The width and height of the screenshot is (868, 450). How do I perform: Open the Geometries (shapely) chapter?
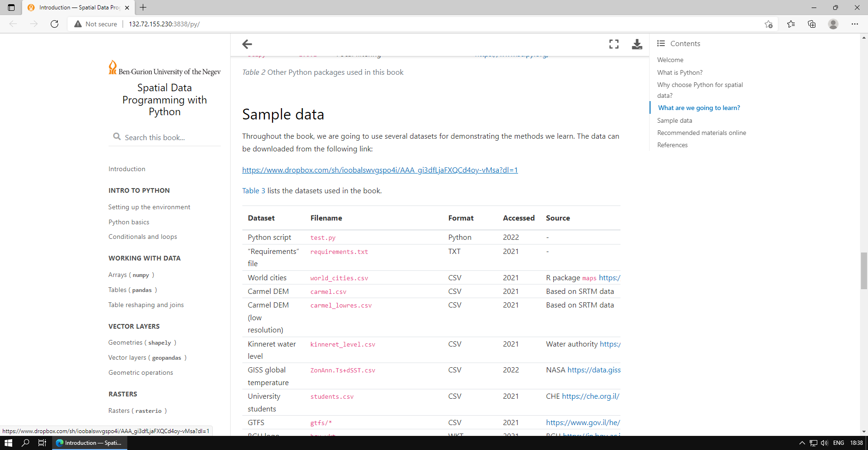coord(142,342)
